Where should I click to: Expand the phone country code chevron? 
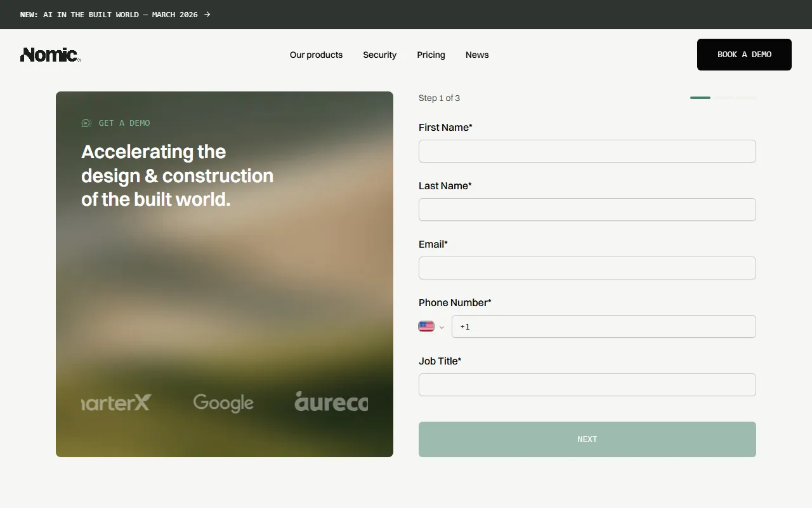pyautogui.click(x=442, y=327)
